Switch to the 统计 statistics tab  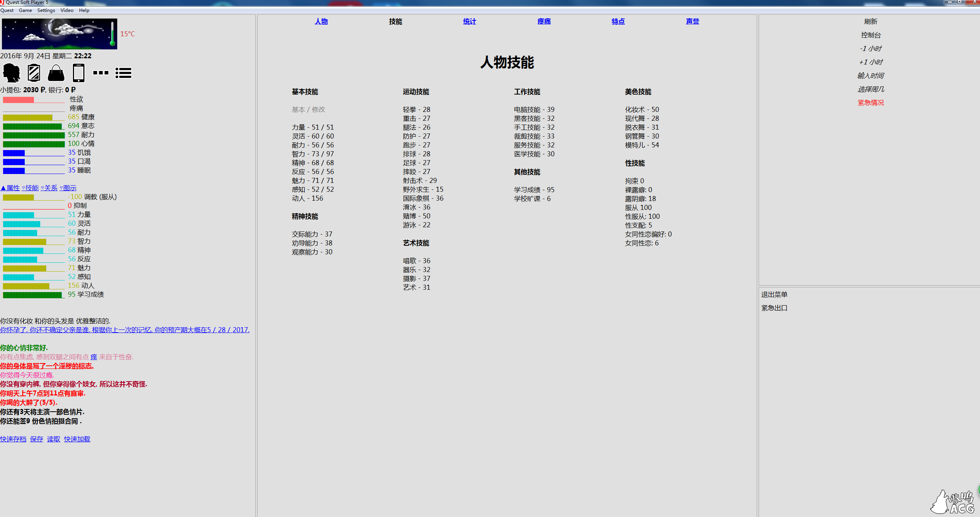[469, 22]
